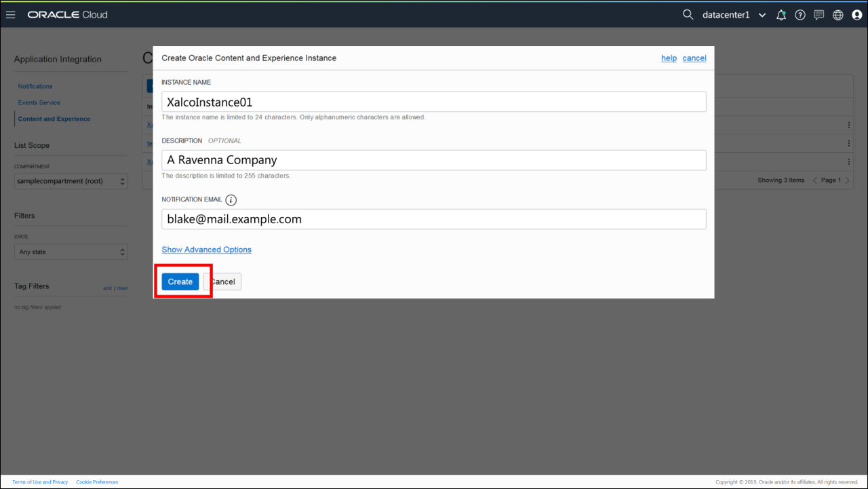This screenshot has width=868, height=489.
Task: Focus the Instance Name field
Action: pyautogui.click(x=434, y=102)
